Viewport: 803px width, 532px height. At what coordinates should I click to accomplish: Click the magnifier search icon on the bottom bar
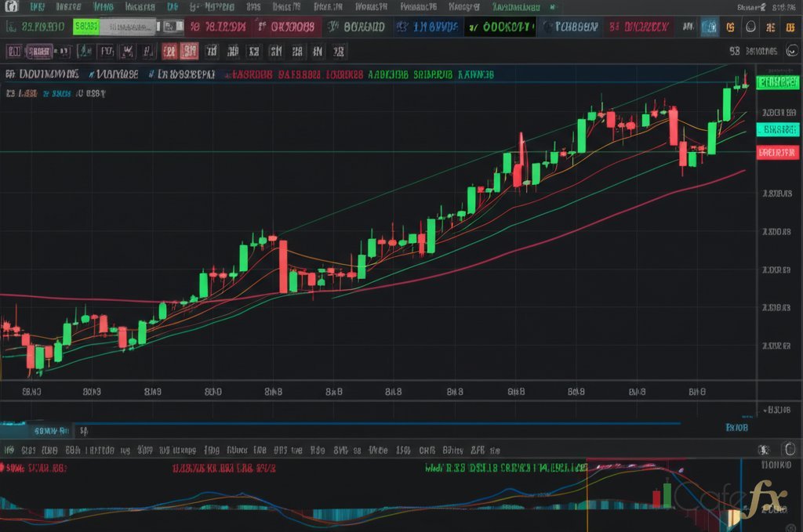(765, 450)
